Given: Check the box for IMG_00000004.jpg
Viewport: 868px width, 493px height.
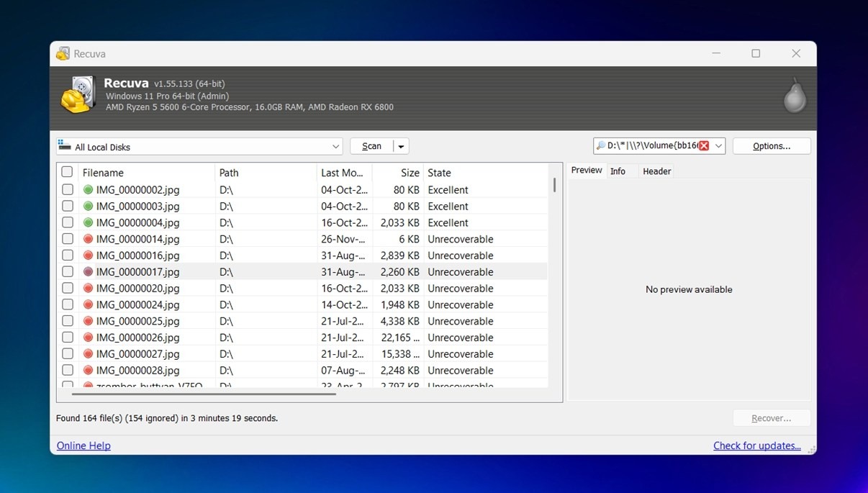Looking at the screenshot, I should click(67, 222).
